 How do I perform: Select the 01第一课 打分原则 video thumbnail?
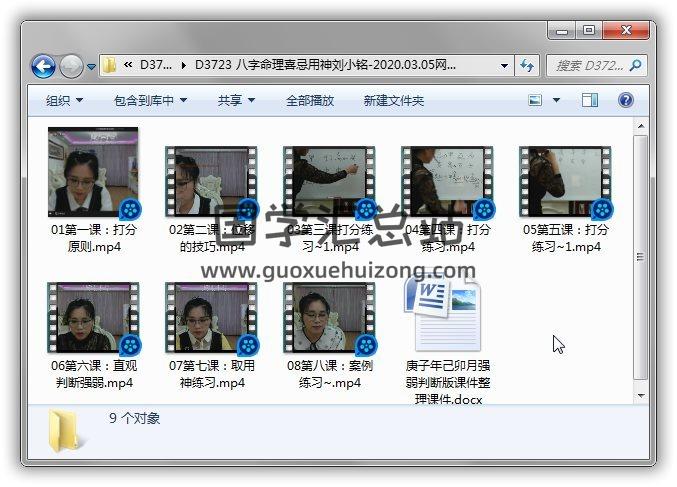tap(93, 172)
